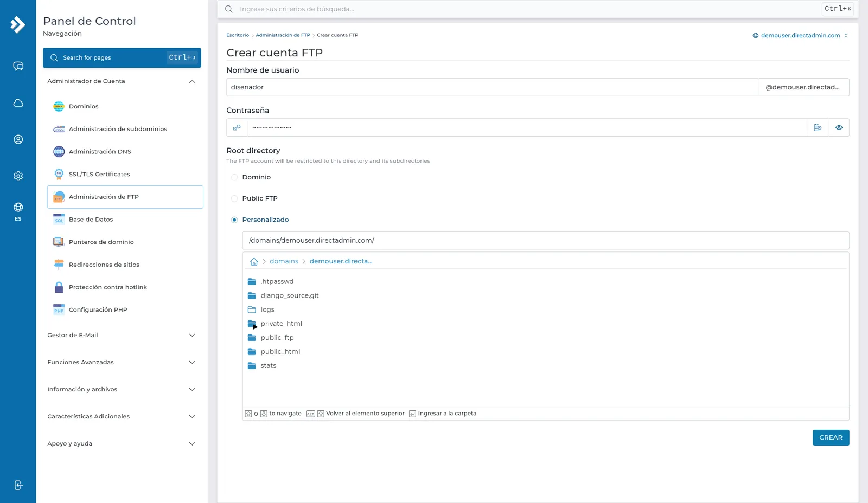Focus the Nombre de usuario input field
This screenshot has width=868, height=503.
(493, 87)
